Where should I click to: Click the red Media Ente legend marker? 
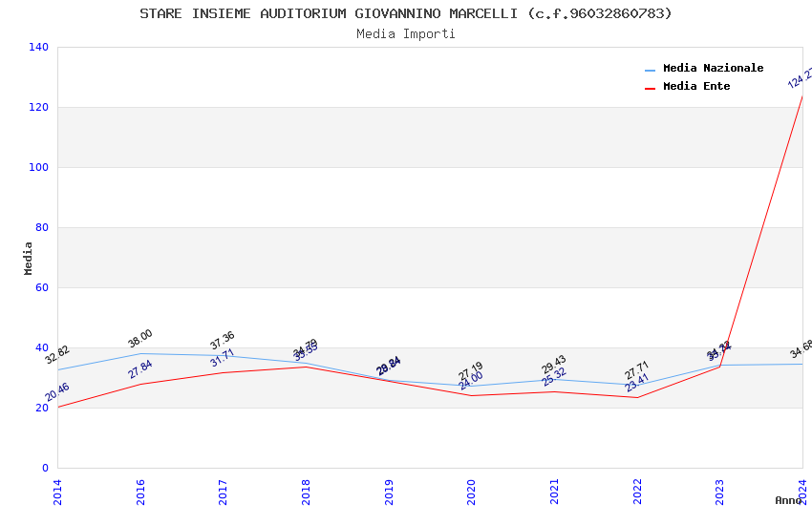[x=650, y=89]
